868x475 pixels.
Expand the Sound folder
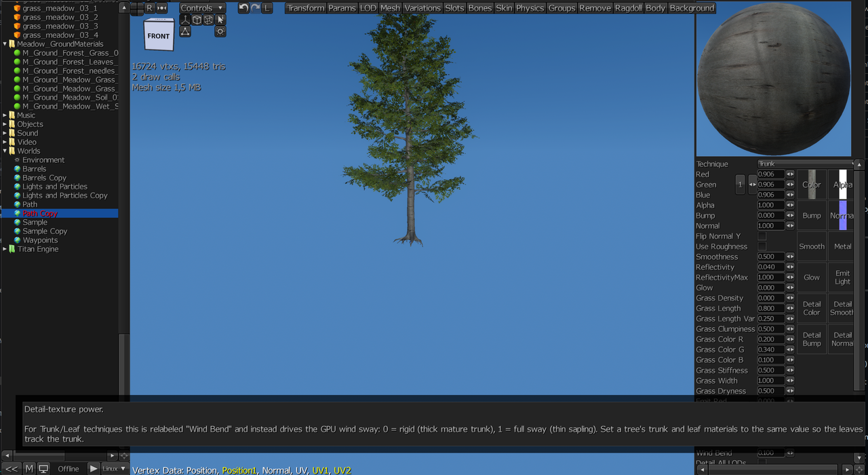(5, 133)
